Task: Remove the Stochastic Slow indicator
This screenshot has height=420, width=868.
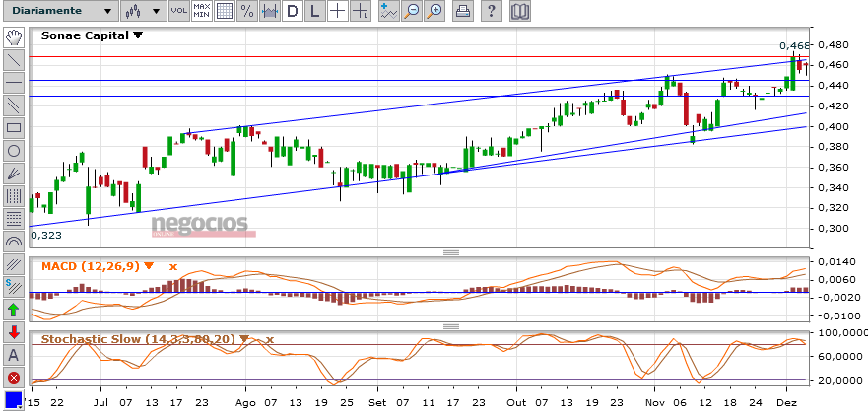Action: (x=269, y=339)
